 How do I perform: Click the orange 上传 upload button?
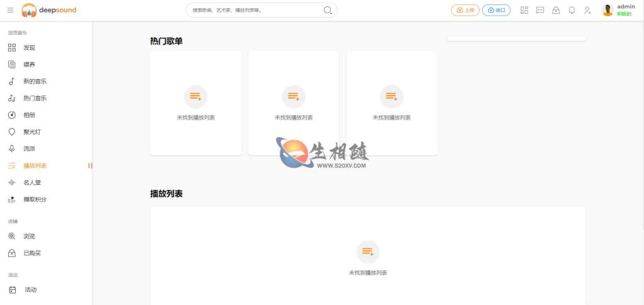465,10
